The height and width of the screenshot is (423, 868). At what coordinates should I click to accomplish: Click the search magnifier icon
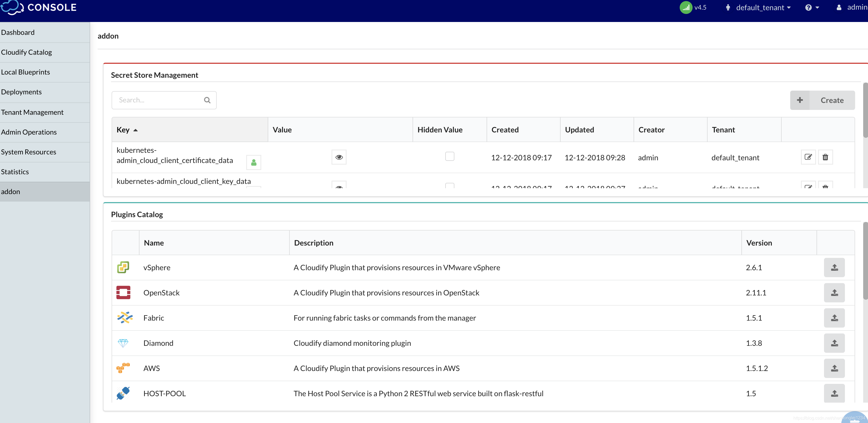coord(207,100)
